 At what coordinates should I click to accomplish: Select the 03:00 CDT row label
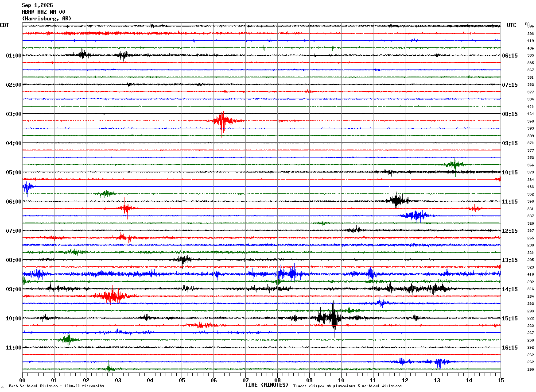(x=14, y=114)
